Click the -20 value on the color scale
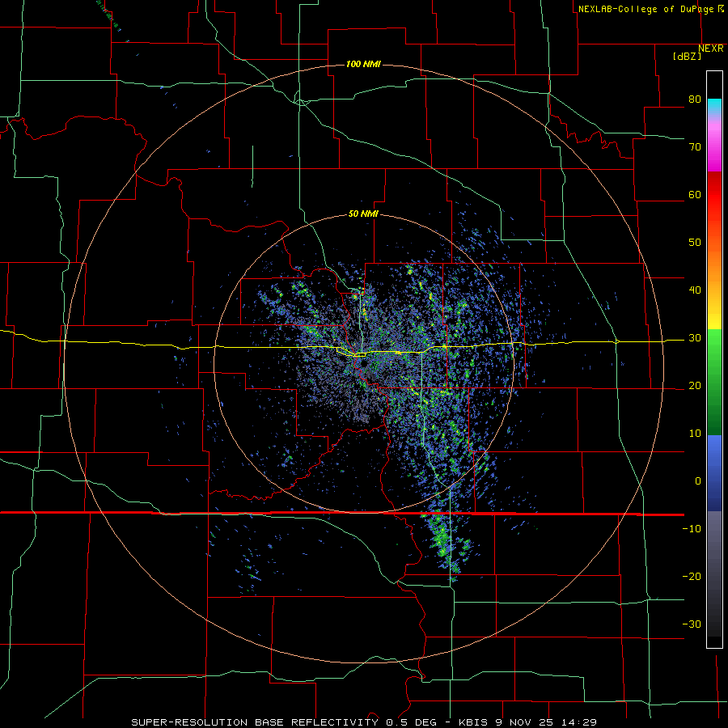Viewport: 728px width, 728px height. tap(692, 576)
